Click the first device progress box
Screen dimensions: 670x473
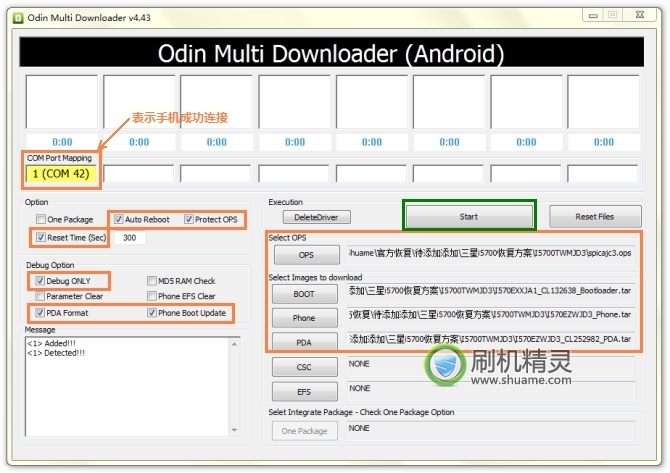62,102
